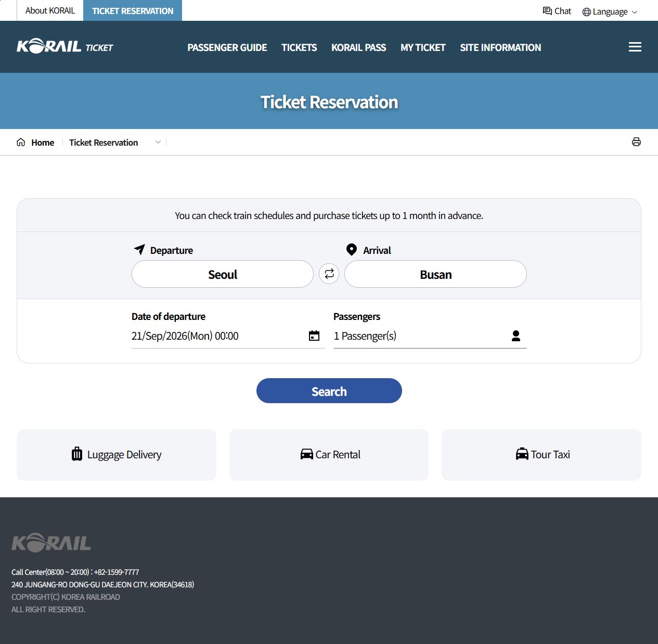Click the Passengers label

click(x=357, y=316)
